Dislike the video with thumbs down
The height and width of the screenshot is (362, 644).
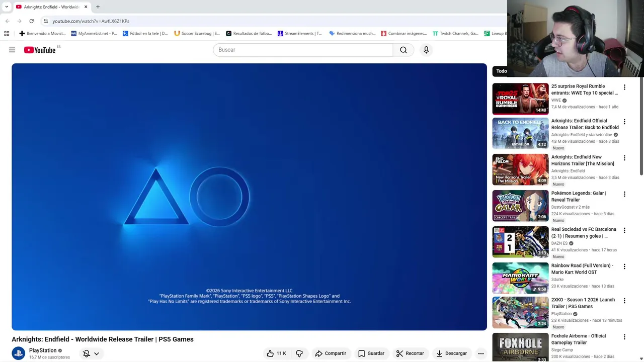[x=299, y=353]
